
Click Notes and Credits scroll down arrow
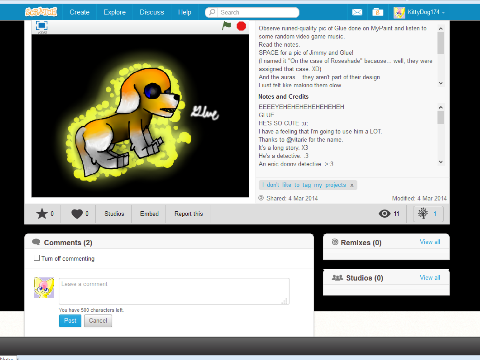(x=441, y=162)
